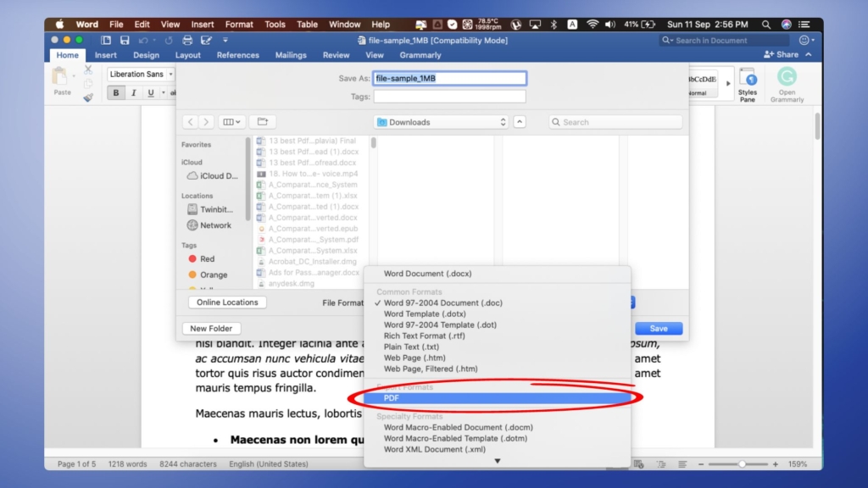Choose Word XML Document (.xml) format
Viewport: 868px width, 488px height.
497,450
